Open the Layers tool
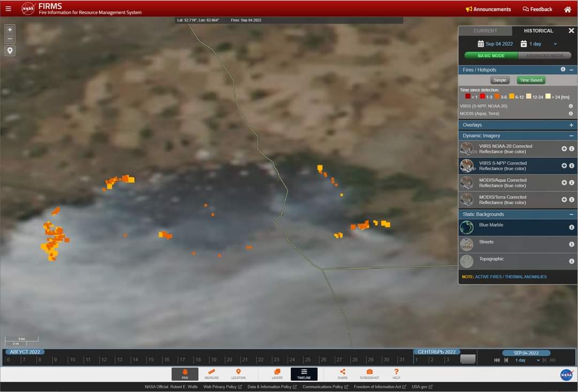Screen dimensions: 578x392 (277, 374)
